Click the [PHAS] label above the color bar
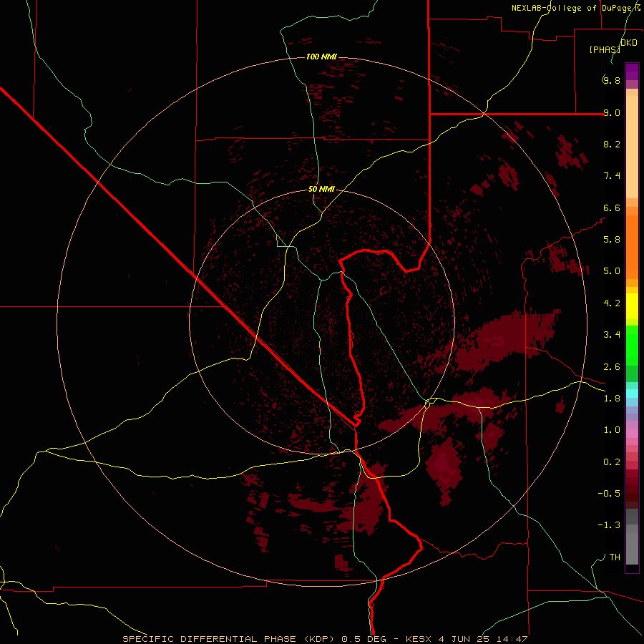Viewport: 644px width, 644px height. tap(605, 49)
